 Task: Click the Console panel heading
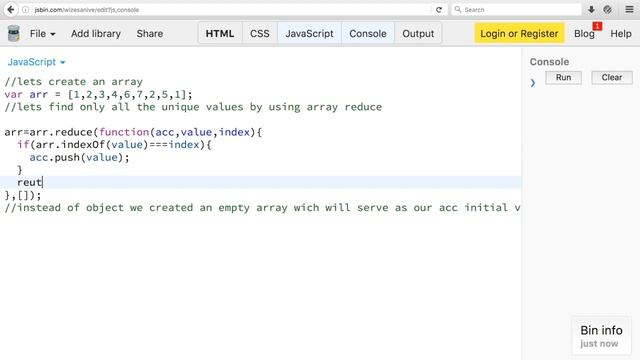coord(549,62)
